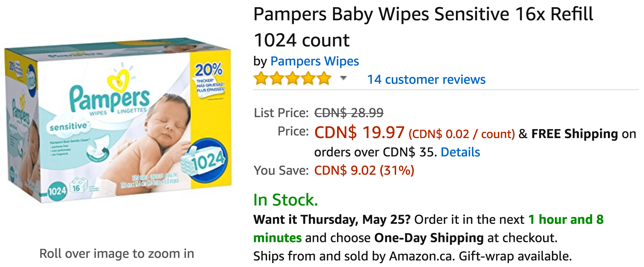Screen dimensions: 644x267
Task: Click the middle gold rating star
Action: [293, 79]
